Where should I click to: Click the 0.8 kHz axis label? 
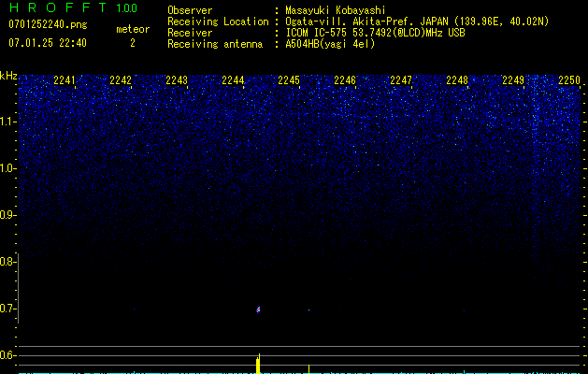(x=8, y=262)
